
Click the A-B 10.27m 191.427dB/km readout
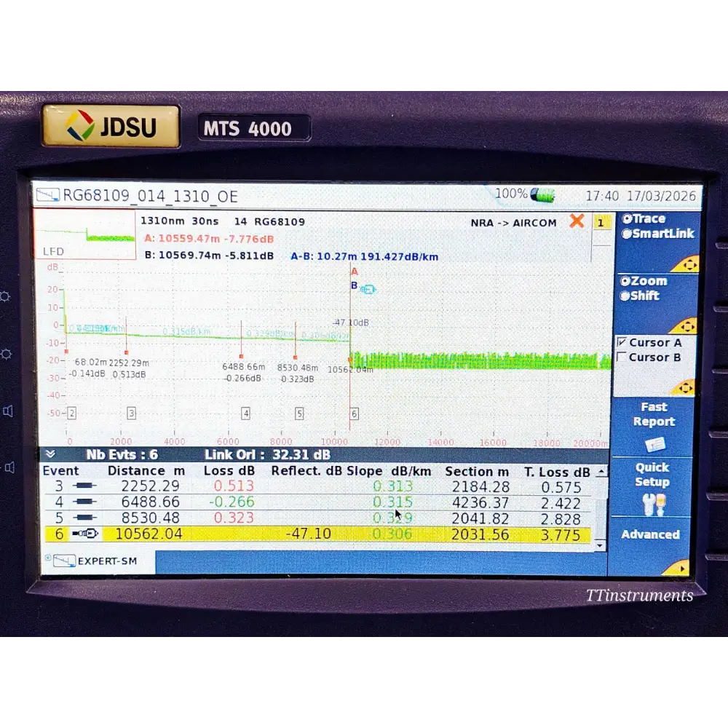365,257
